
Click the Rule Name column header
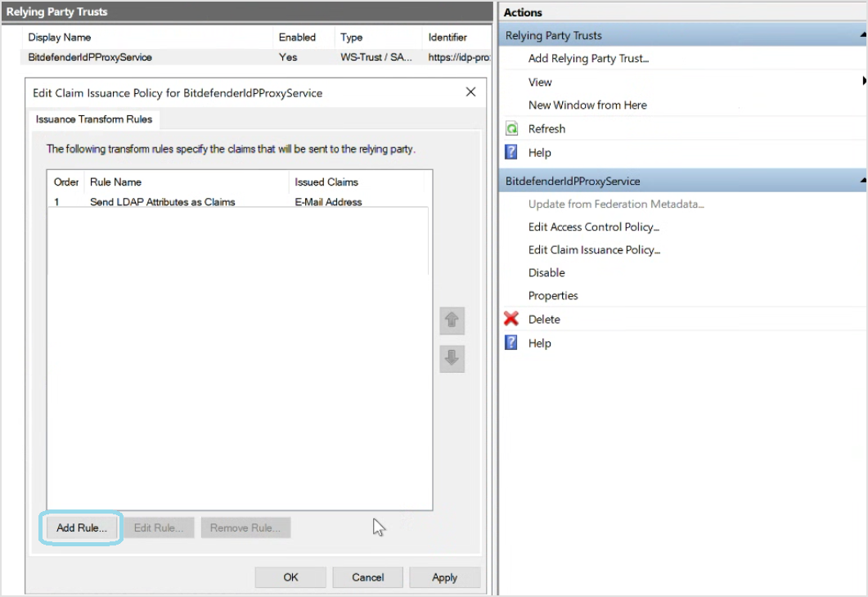[x=186, y=182]
